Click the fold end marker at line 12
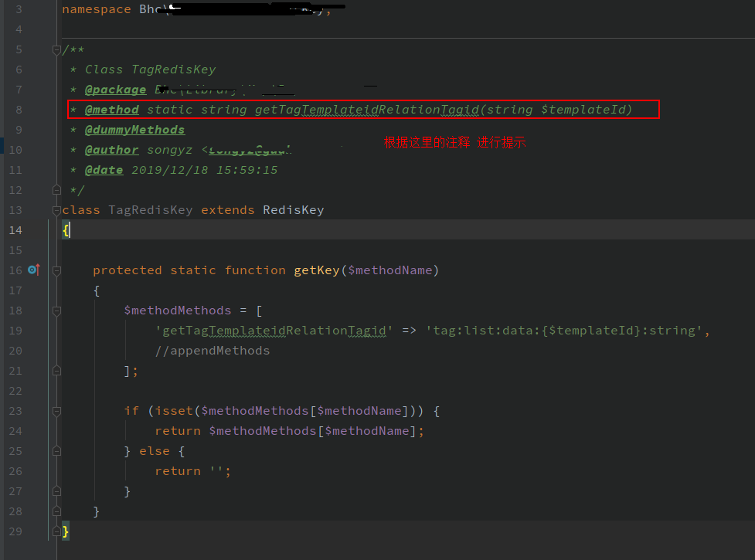Viewport: 755px width, 560px height. tap(56, 189)
